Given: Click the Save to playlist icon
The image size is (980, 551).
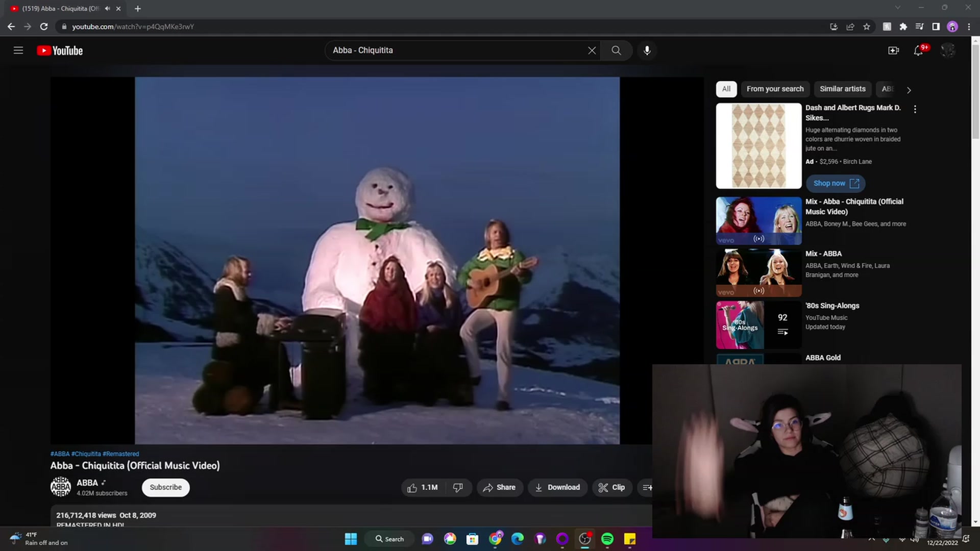Looking at the screenshot, I should 646,487.
